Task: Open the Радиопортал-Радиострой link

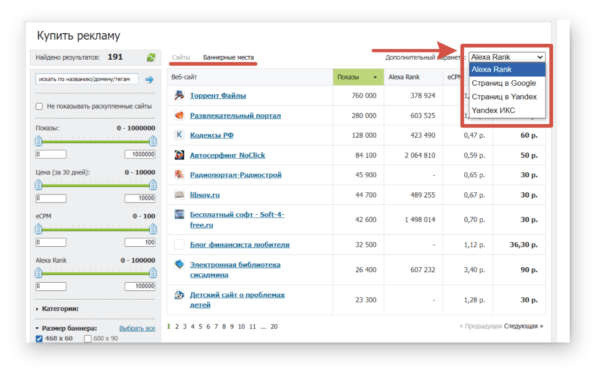Action: [x=236, y=175]
